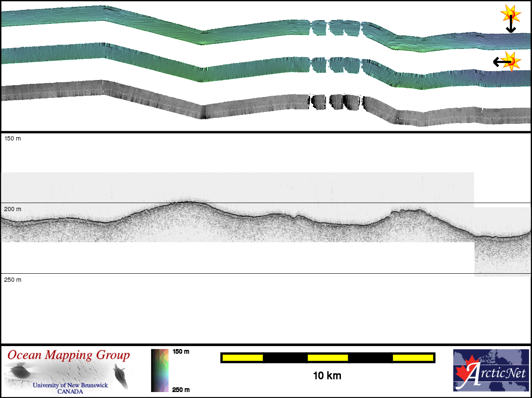532x398 pixels.
Task: Click the "150 m" profile depth label
Action: coord(13,139)
